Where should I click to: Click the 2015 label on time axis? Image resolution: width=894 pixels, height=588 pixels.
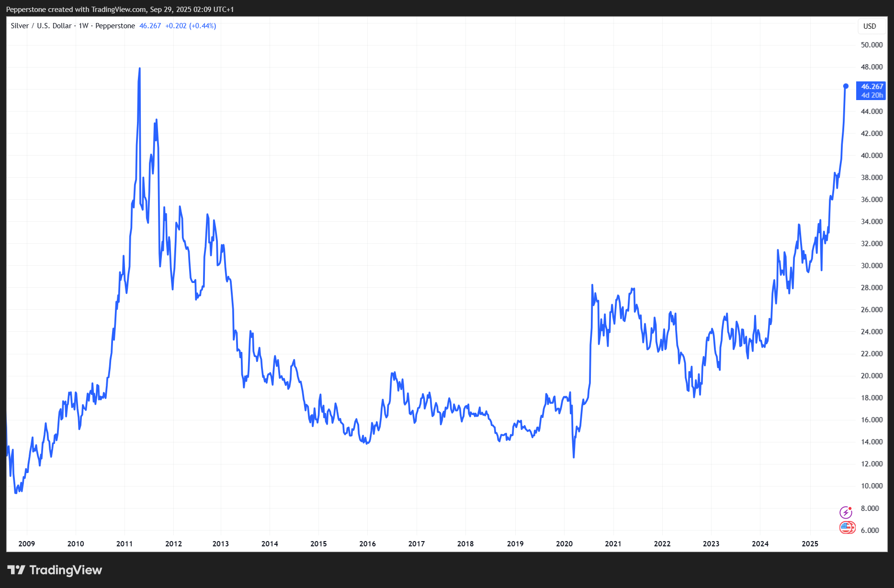click(318, 543)
